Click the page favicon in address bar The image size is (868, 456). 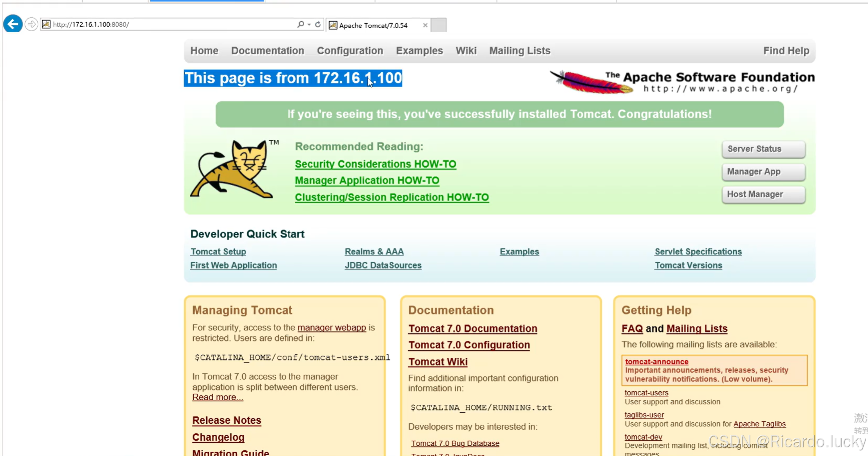click(x=46, y=24)
